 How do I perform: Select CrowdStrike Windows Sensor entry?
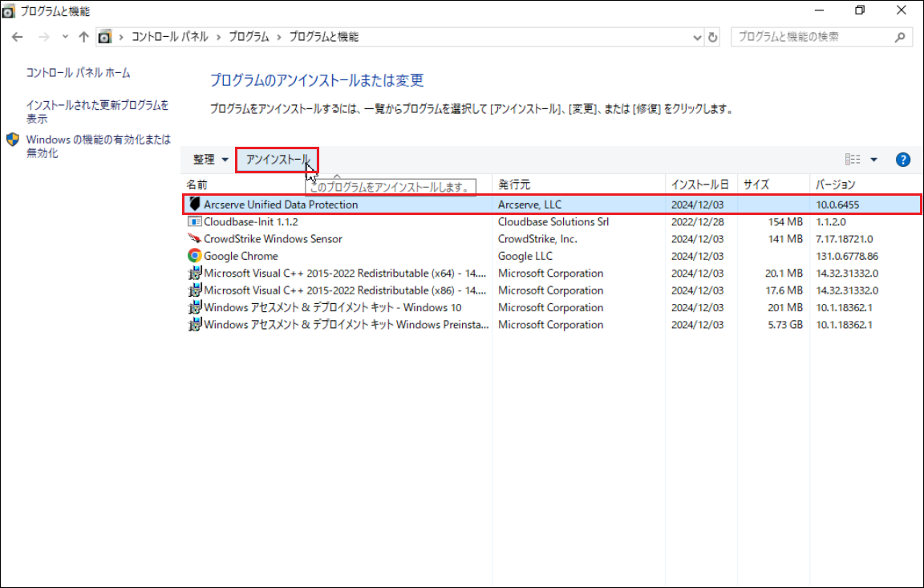tap(273, 239)
